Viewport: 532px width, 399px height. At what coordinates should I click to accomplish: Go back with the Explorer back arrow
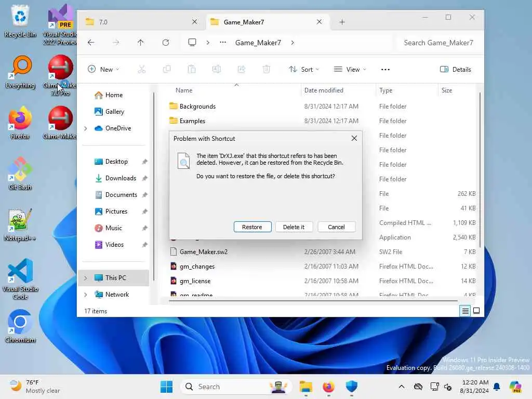[91, 43]
